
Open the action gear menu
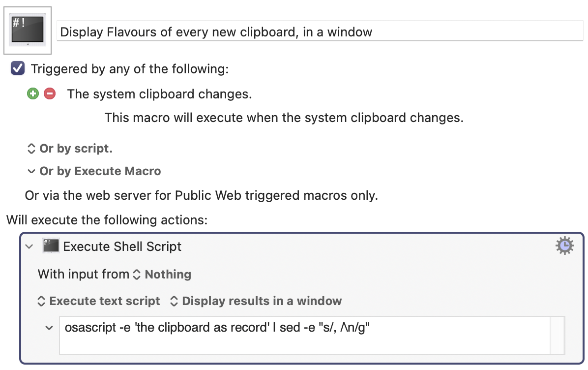pyautogui.click(x=564, y=246)
